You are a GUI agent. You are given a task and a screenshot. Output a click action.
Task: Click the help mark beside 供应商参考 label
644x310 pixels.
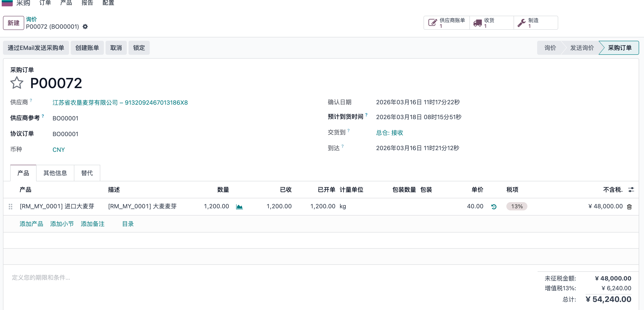click(43, 116)
